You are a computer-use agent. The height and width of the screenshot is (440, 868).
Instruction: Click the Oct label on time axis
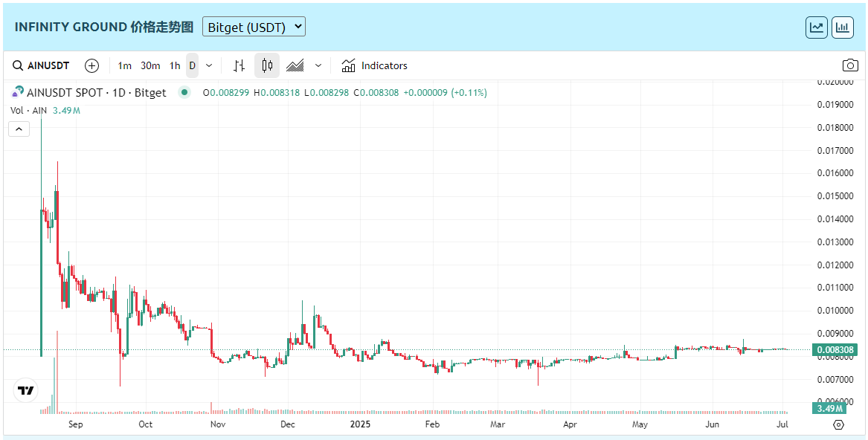point(146,424)
